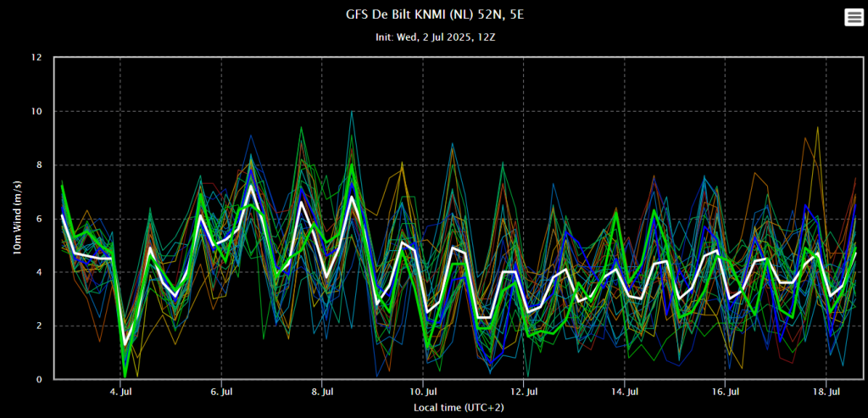Select the Init Wed, 2 Jul 2025 subtitle
868x418 pixels.
tap(433, 37)
